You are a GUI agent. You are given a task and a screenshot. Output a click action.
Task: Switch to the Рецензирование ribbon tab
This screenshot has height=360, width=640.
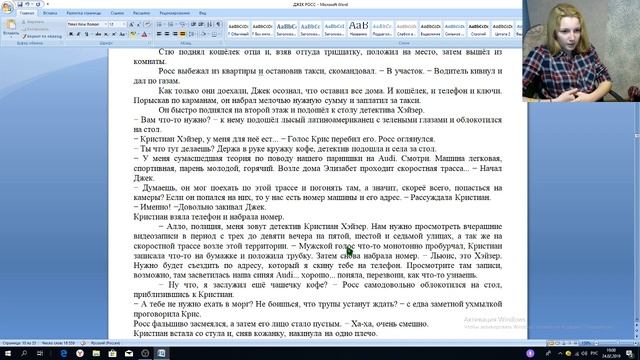pyautogui.click(x=174, y=13)
